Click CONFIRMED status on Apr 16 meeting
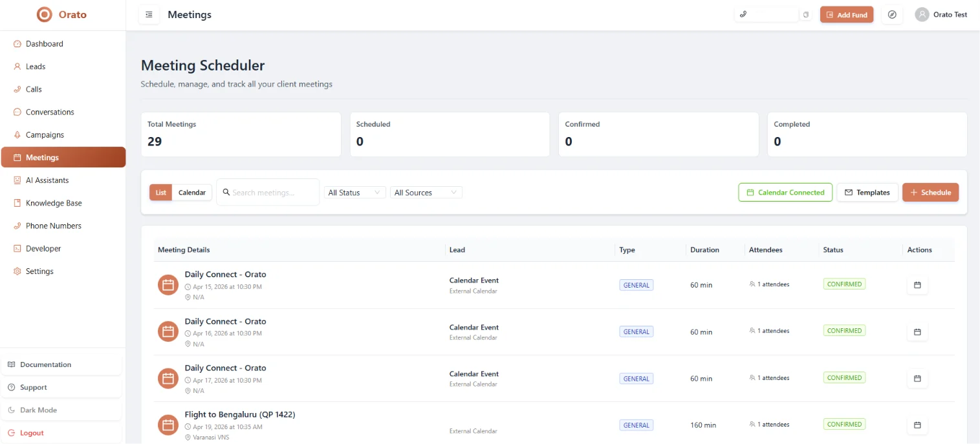Image resolution: width=980 pixels, height=444 pixels. coord(844,330)
